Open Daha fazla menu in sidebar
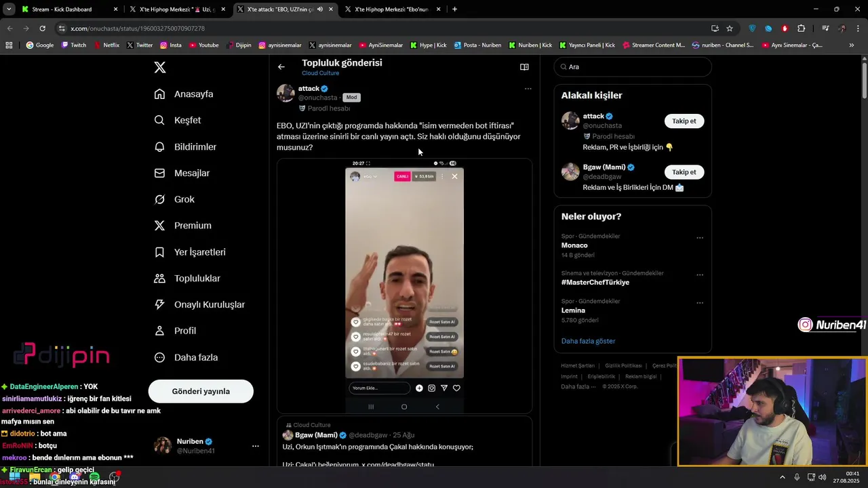Screen dimensions: 868x488 [x=186, y=357]
